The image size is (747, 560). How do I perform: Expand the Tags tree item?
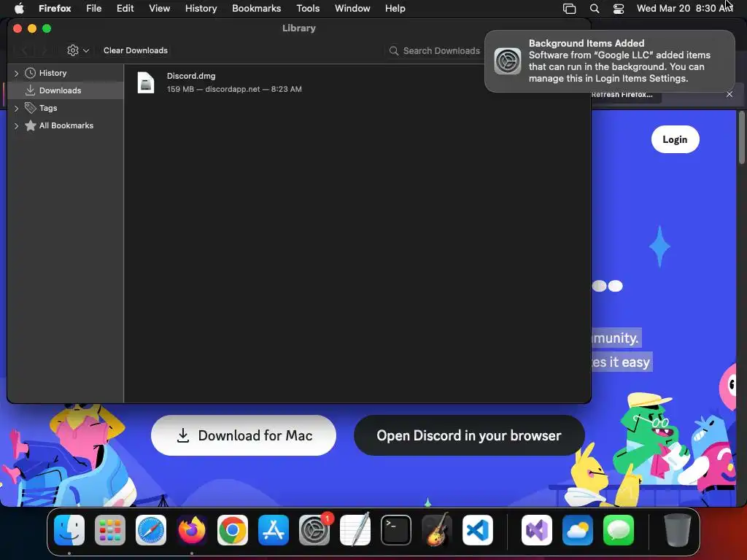point(16,108)
